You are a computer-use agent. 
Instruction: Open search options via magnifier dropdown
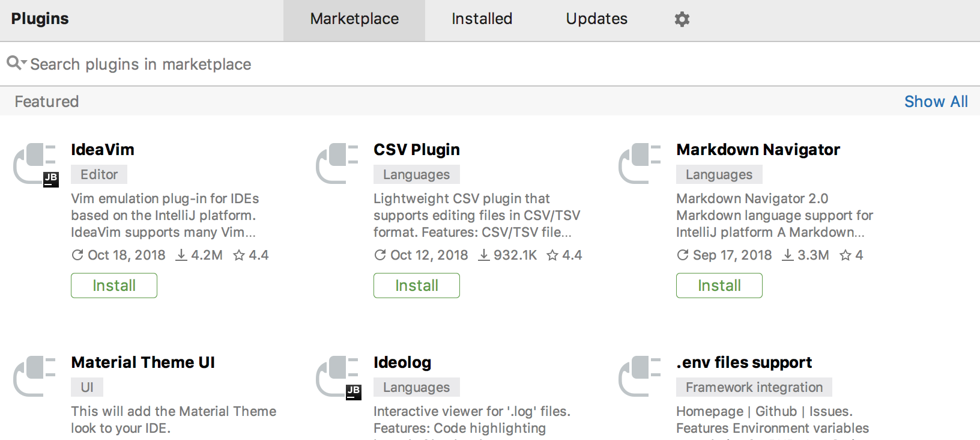click(16, 63)
